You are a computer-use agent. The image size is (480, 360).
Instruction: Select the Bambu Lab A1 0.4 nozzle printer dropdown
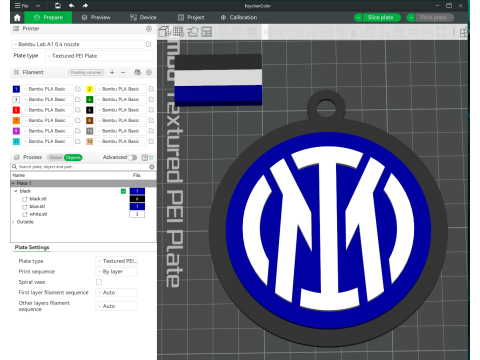pyautogui.click(x=77, y=44)
